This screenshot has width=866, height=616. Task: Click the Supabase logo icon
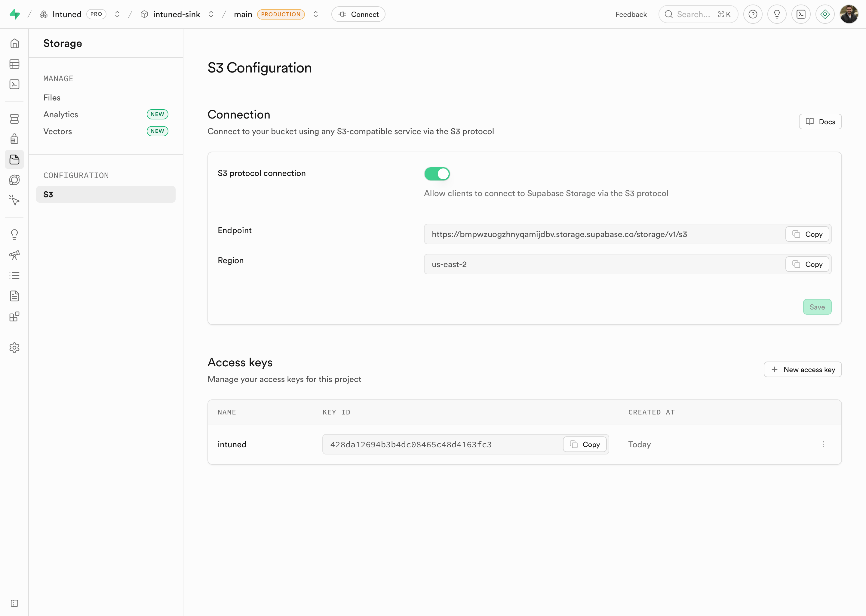click(x=14, y=14)
